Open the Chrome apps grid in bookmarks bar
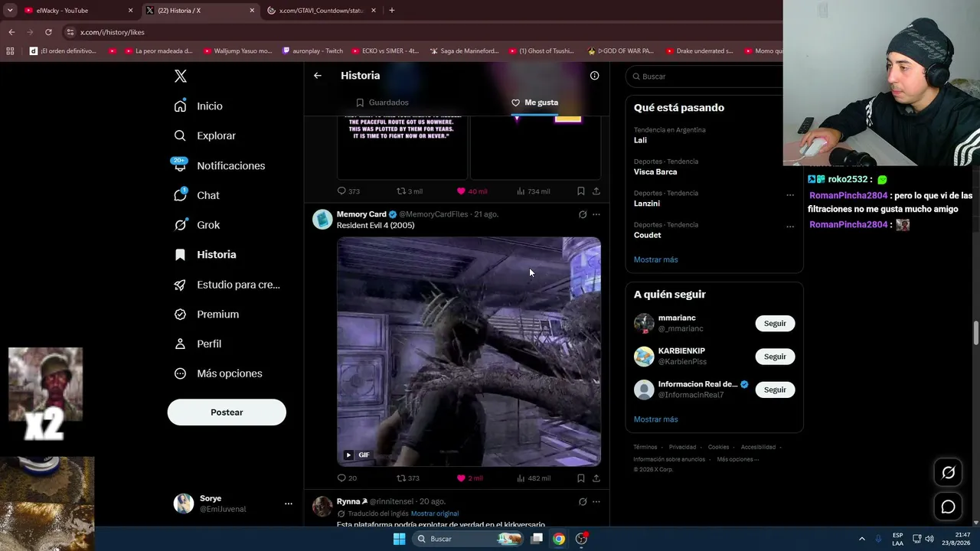Image resolution: width=980 pixels, height=551 pixels. 10,51
